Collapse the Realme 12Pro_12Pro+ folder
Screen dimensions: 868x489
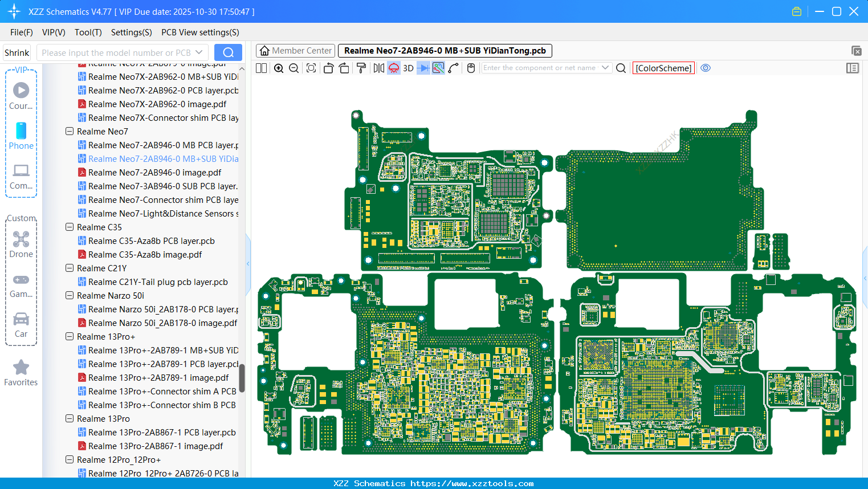pos(70,459)
